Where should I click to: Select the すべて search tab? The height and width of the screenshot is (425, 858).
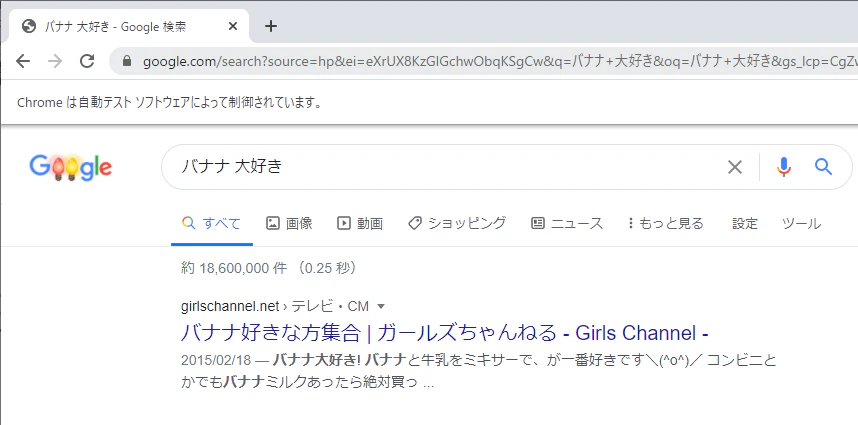[212, 223]
